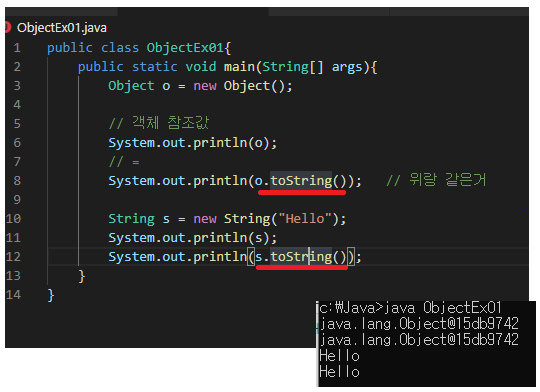Click the 'java ObjectEx01' command in the console
The image size is (540, 392).
[x=442, y=308]
